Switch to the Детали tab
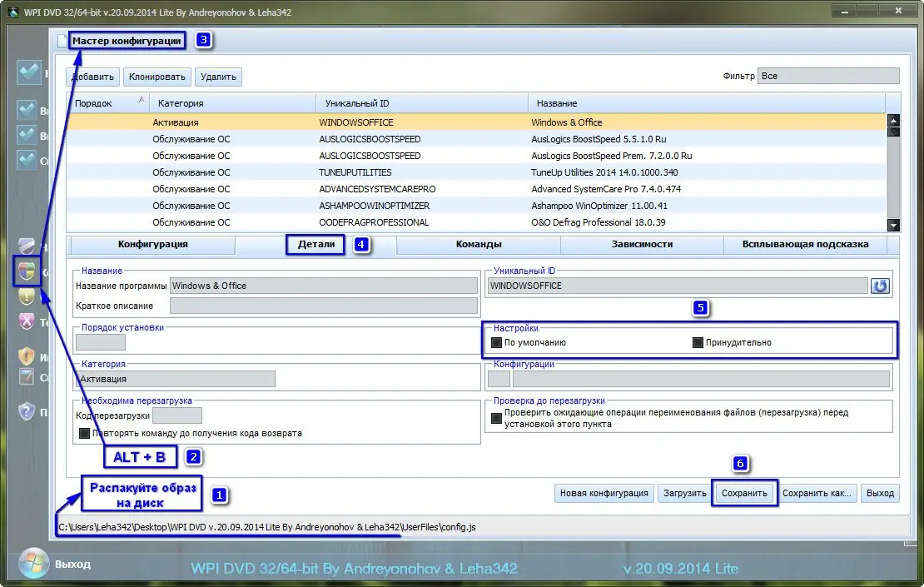The width and height of the screenshot is (924, 587). [x=315, y=244]
